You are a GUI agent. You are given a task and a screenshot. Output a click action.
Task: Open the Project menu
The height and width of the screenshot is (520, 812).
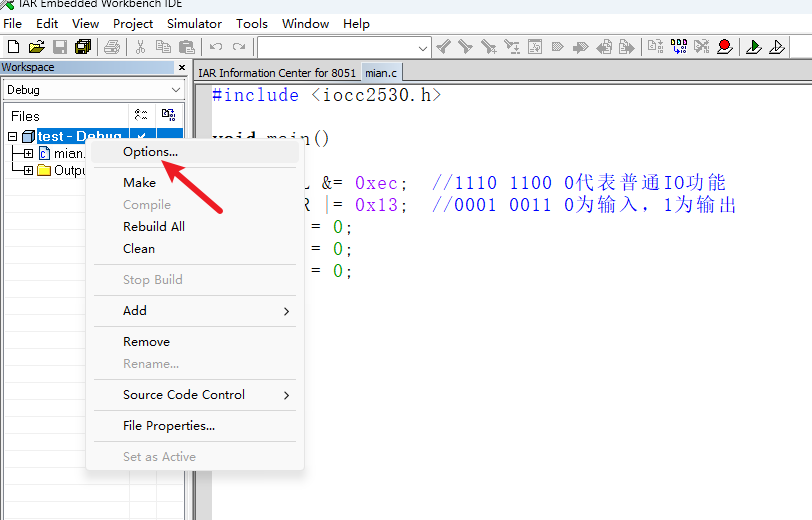point(133,24)
